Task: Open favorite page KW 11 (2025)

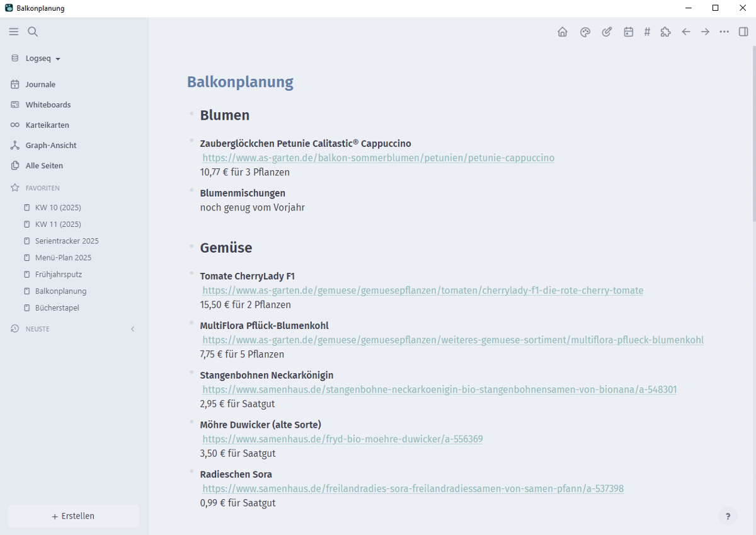Action: pyautogui.click(x=58, y=224)
